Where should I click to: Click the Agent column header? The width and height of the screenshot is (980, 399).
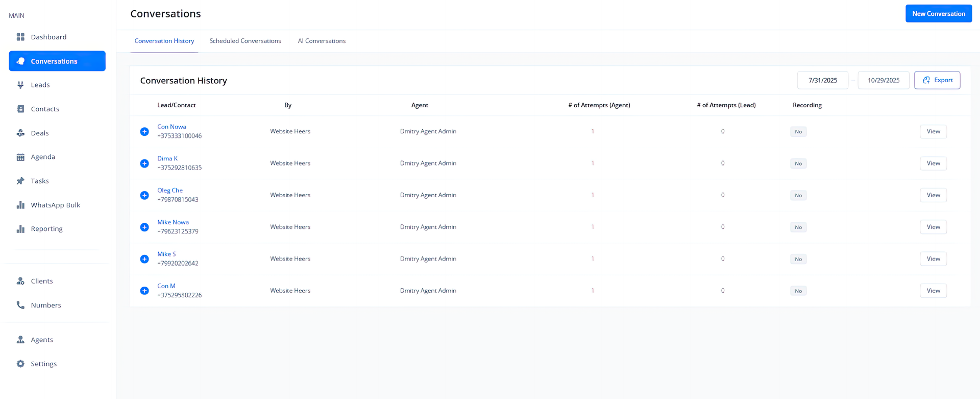[420, 105]
